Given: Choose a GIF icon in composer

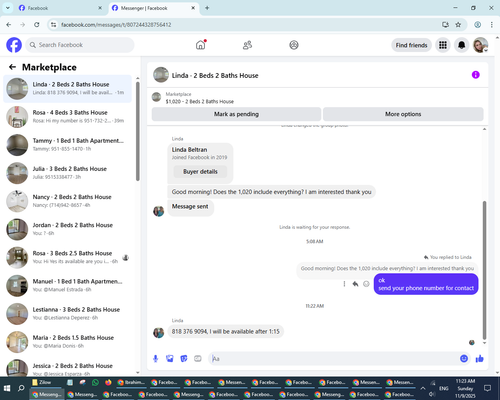Looking at the screenshot, I should tap(198, 359).
